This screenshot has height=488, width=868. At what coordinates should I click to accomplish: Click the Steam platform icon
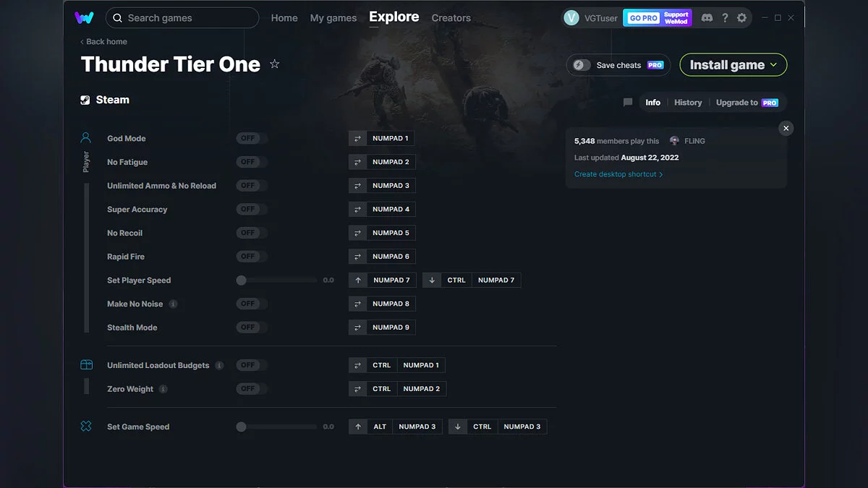coord(85,100)
